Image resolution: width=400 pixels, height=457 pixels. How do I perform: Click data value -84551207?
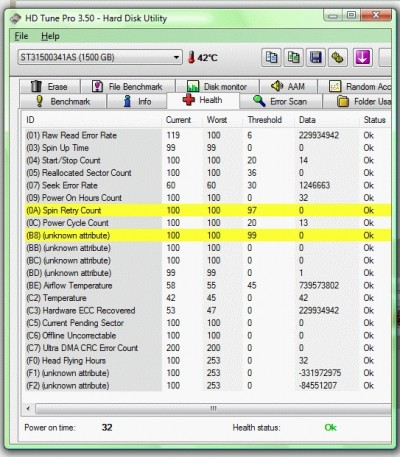[318, 385]
